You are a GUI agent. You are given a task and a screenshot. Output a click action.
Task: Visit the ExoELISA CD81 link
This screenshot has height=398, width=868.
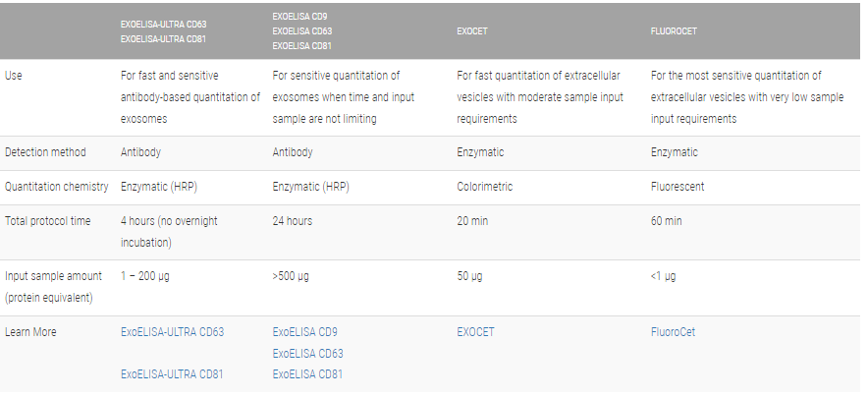point(307,373)
